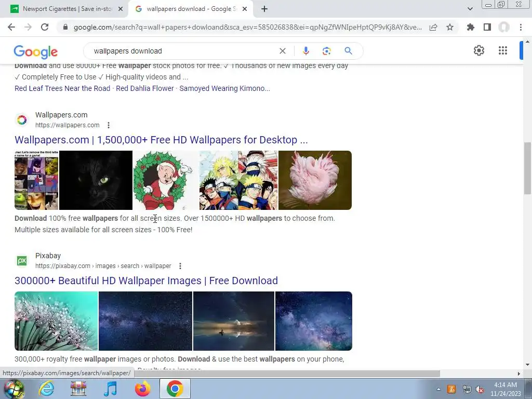The image size is (532, 399).
Task: Open the Chrome extensions puzzle icon
Action: [x=470, y=27]
